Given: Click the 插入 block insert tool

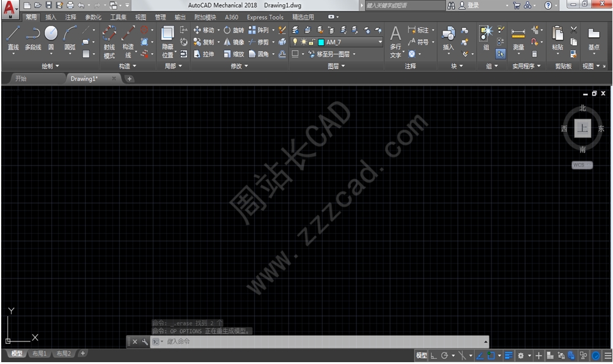Looking at the screenshot, I should pos(448,38).
